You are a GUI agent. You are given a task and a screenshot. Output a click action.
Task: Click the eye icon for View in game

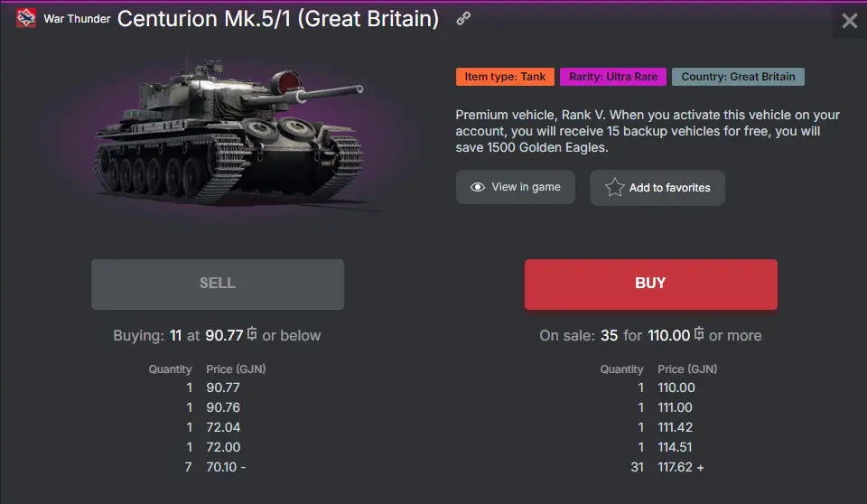pos(478,187)
